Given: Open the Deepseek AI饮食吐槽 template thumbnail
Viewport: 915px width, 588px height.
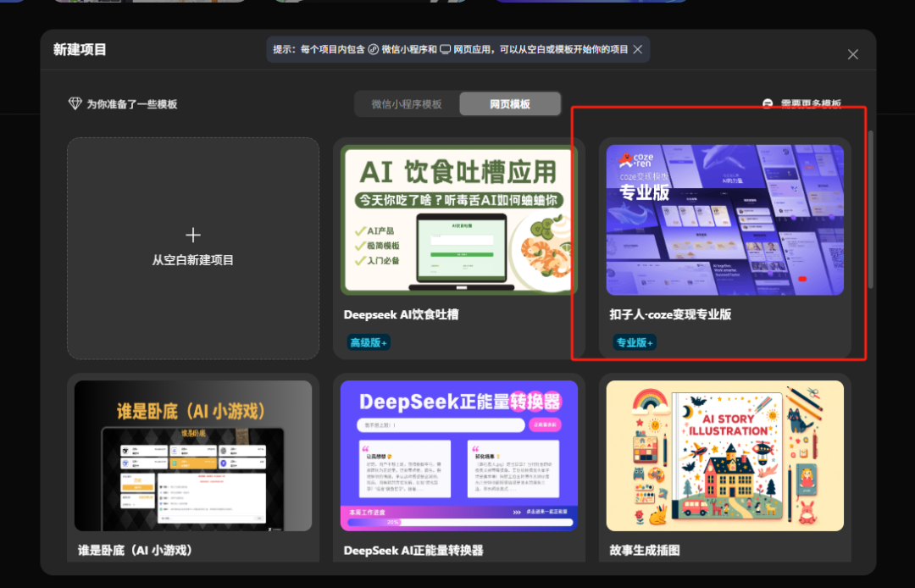Looking at the screenshot, I should coord(459,219).
